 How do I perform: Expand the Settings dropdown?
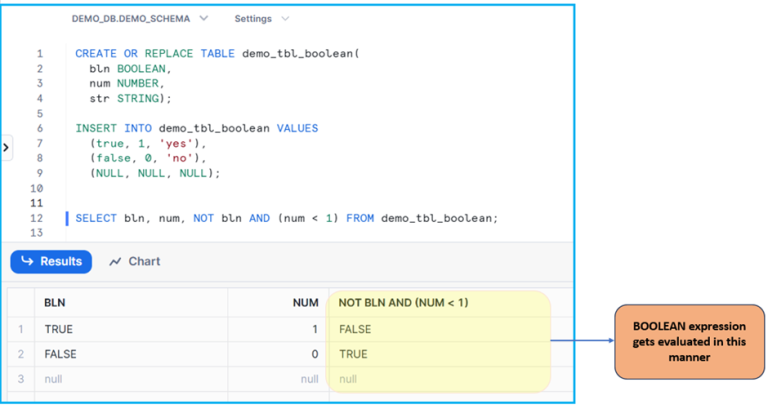point(262,19)
